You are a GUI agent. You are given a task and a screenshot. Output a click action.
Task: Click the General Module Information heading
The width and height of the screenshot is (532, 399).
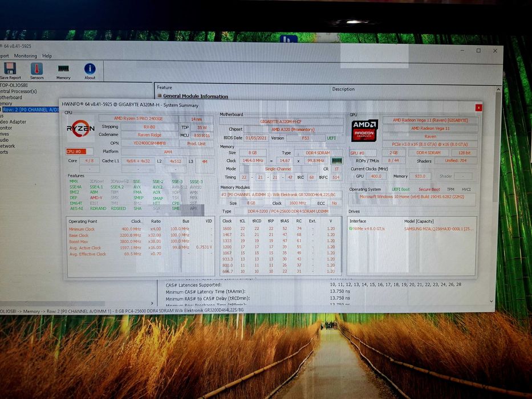click(x=196, y=96)
